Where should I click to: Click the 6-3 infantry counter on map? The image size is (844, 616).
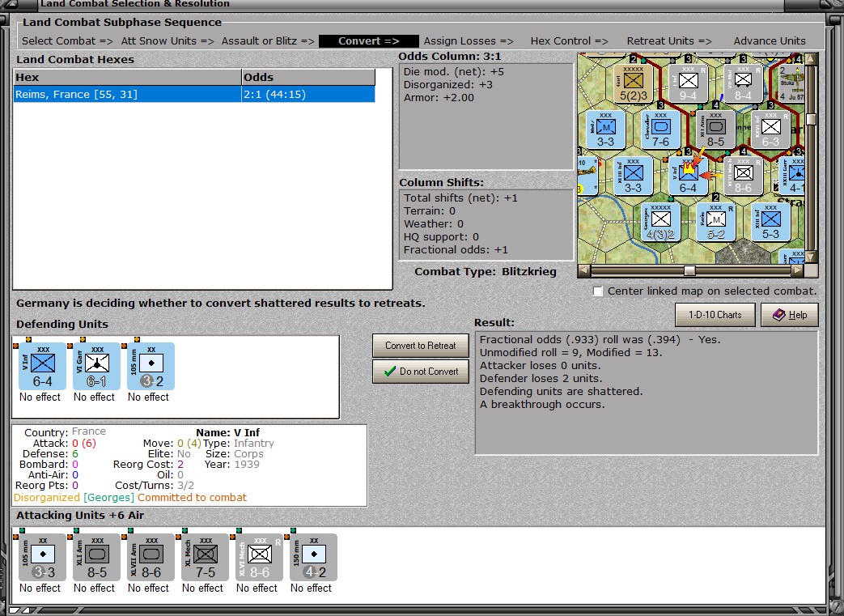(771, 130)
